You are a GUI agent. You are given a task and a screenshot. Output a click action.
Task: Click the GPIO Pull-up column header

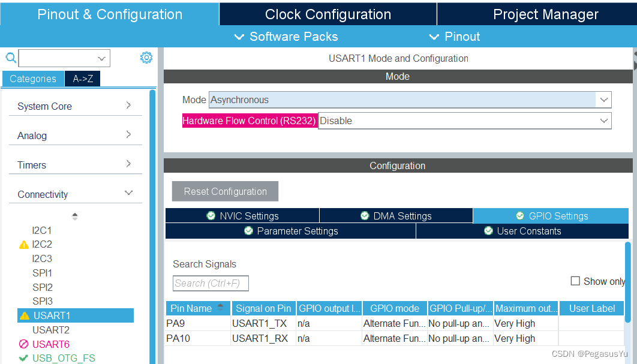click(x=460, y=308)
